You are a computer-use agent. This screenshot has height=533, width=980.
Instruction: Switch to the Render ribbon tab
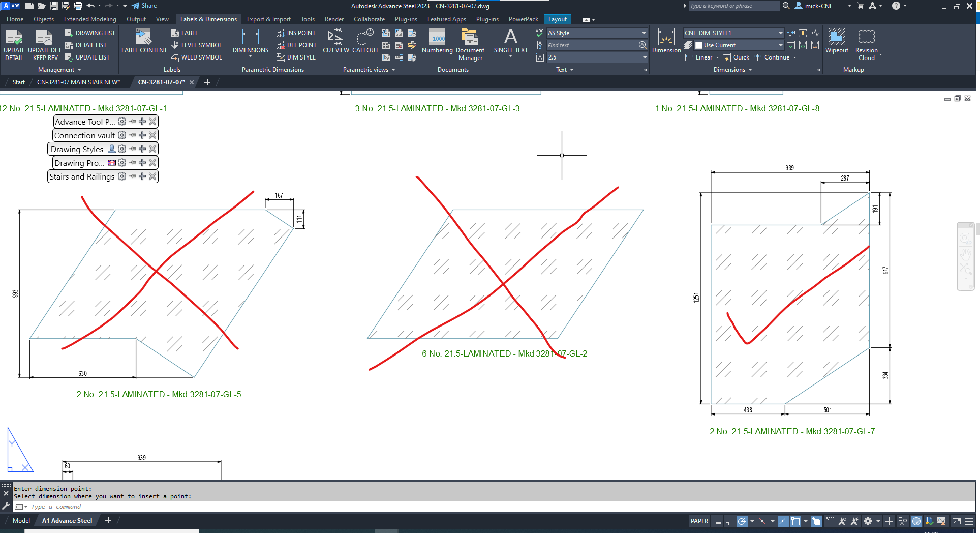334,19
